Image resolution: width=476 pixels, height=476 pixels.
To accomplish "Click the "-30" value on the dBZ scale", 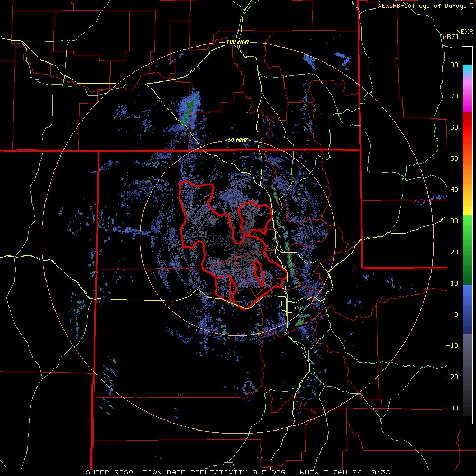I will tap(452, 408).
